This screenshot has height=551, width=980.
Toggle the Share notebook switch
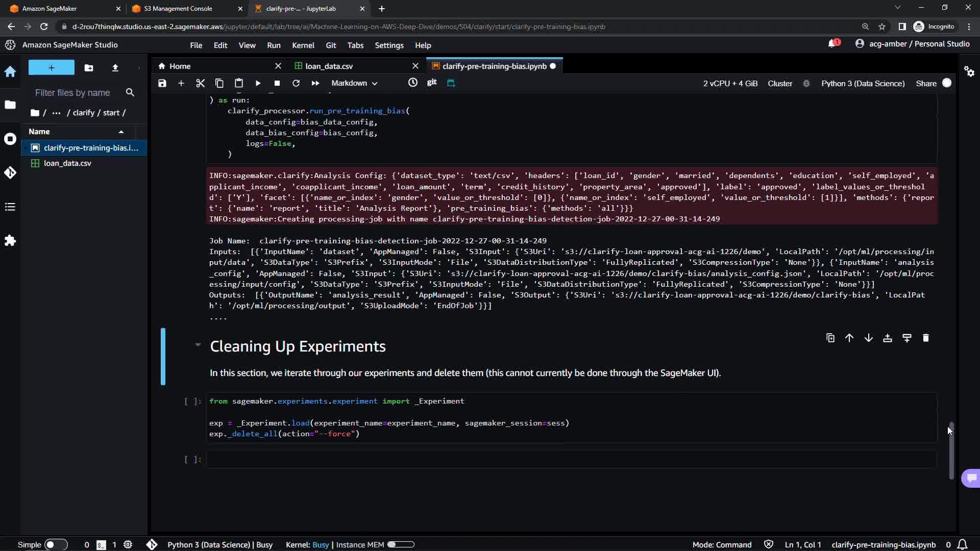(946, 83)
